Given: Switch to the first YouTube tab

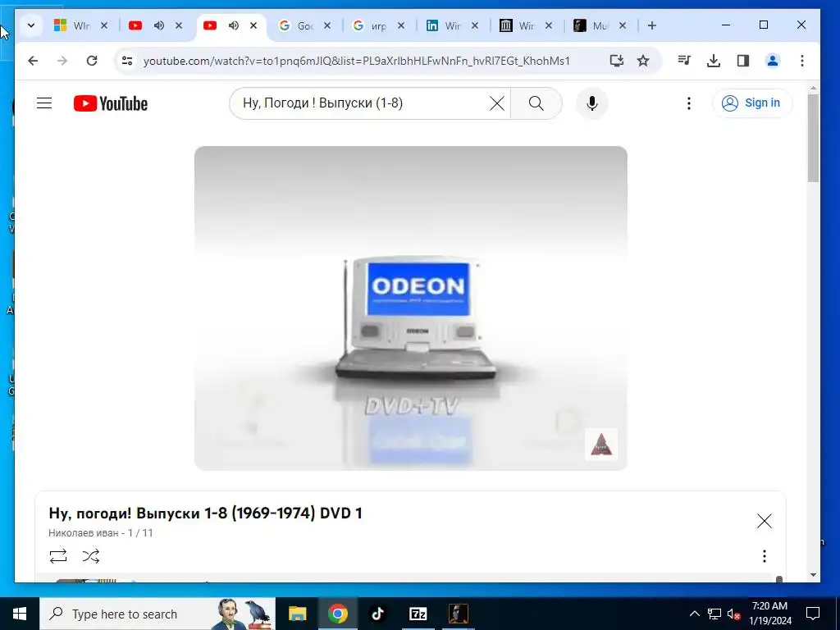Looking at the screenshot, I should pos(135,25).
